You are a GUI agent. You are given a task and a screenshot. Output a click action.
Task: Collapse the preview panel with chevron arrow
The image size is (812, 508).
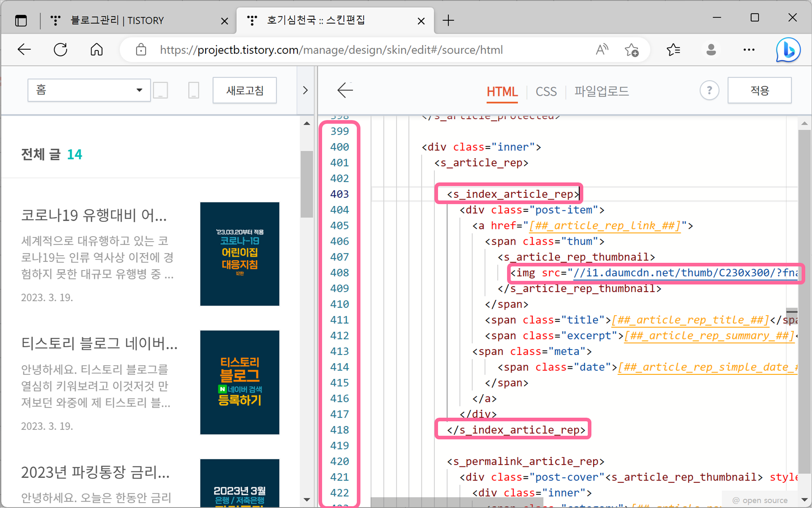point(305,90)
